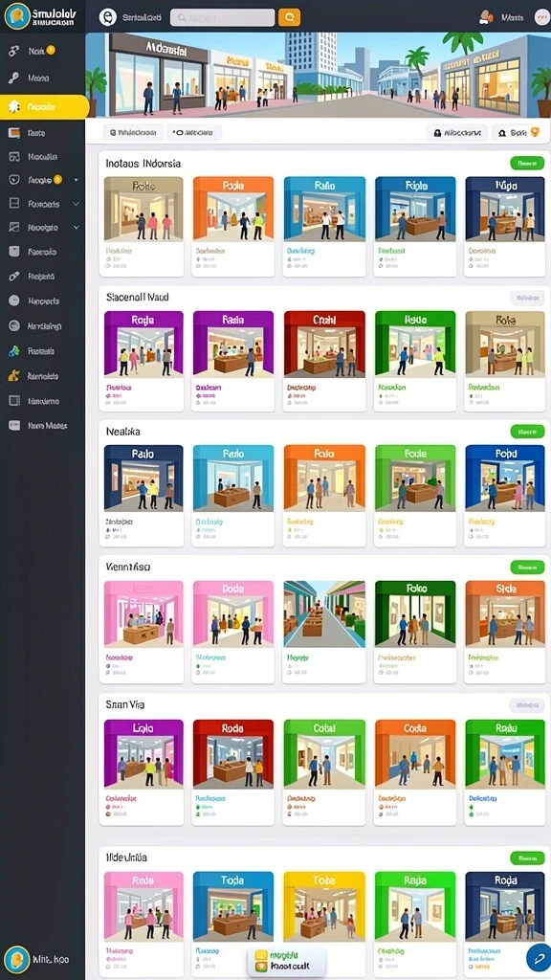Select the key icon in left sidebar
The width and height of the screenshot is (551, 980).
pos(13,78)
